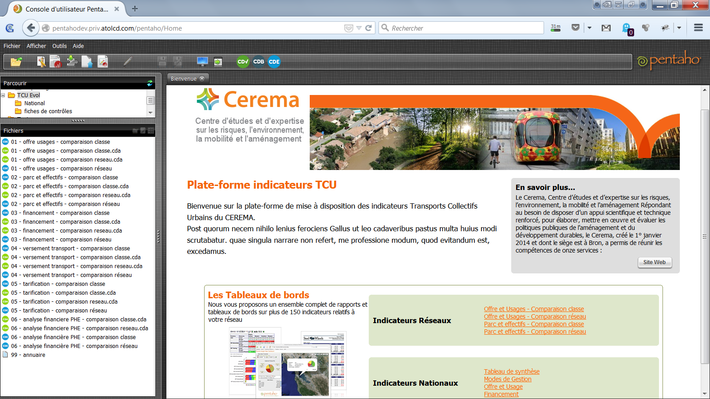Open the Outils menu
Screen dimensions: 710x399
click(59, 46)
